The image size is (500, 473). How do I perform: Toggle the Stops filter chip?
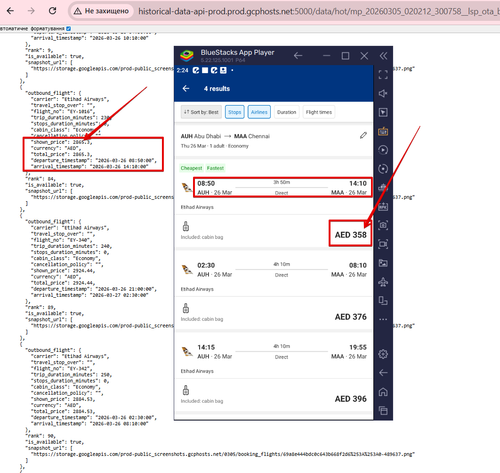pos(235,112)
